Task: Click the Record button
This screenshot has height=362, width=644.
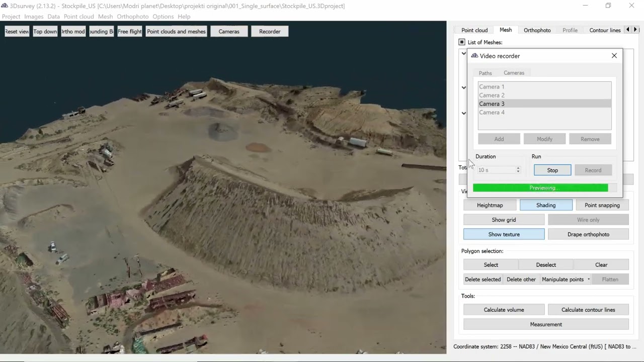Action: pos(593,170)
